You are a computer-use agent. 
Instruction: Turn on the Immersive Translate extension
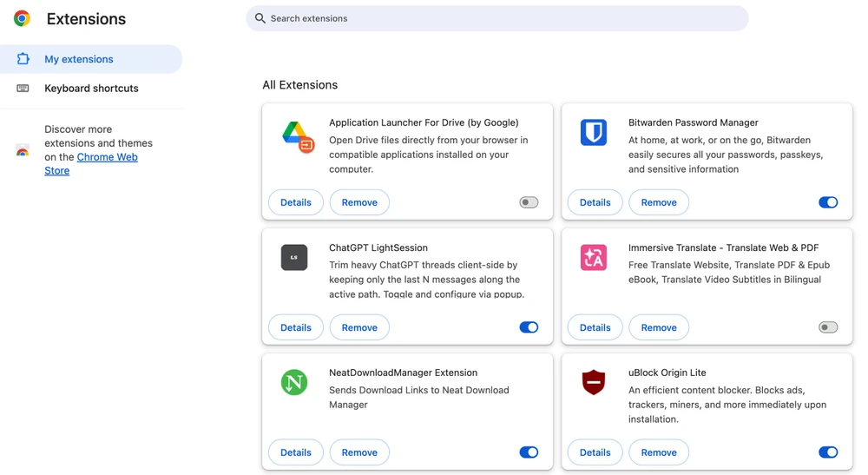point(828,327)
